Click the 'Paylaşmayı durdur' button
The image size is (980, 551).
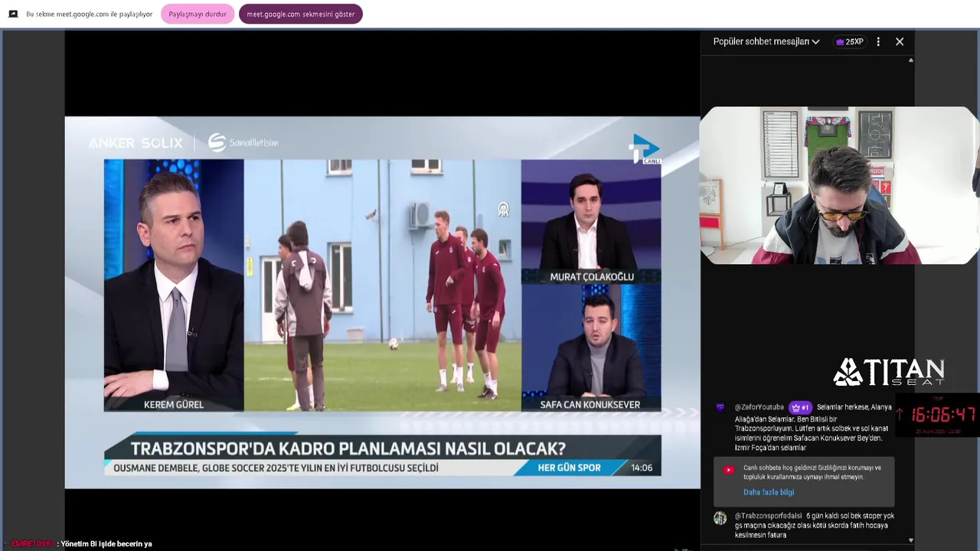pyautogui.click(x=198, y=14)
